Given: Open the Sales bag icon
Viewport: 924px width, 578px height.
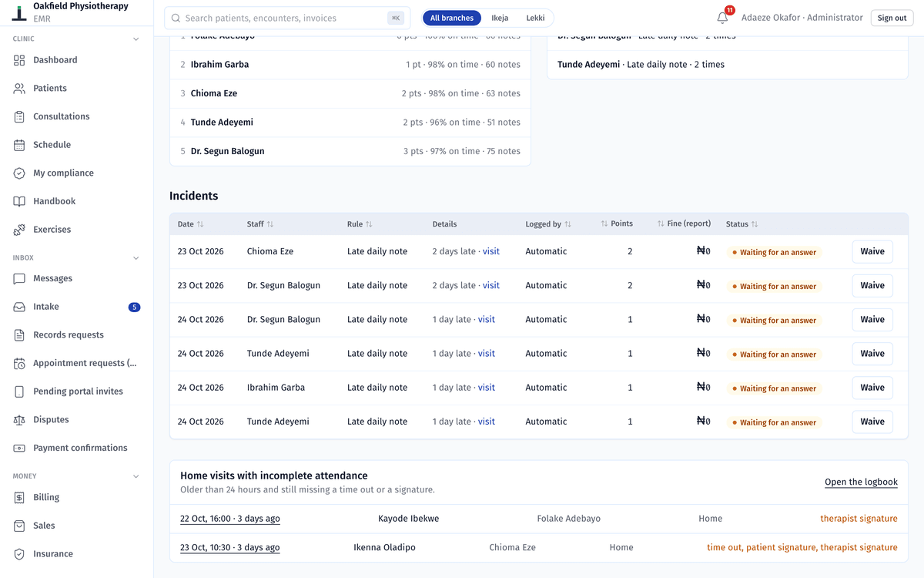Looking at the screenshot, I should coord(19,526).
